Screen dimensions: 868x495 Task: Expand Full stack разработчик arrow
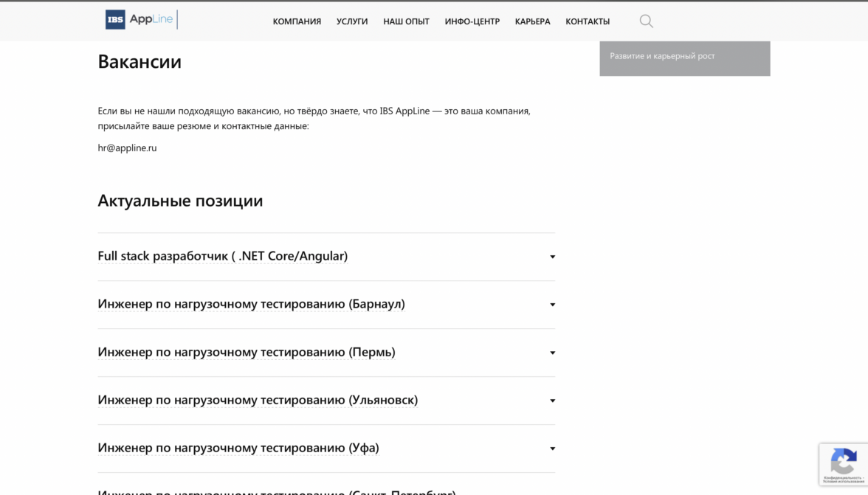[x=552, y=257]
